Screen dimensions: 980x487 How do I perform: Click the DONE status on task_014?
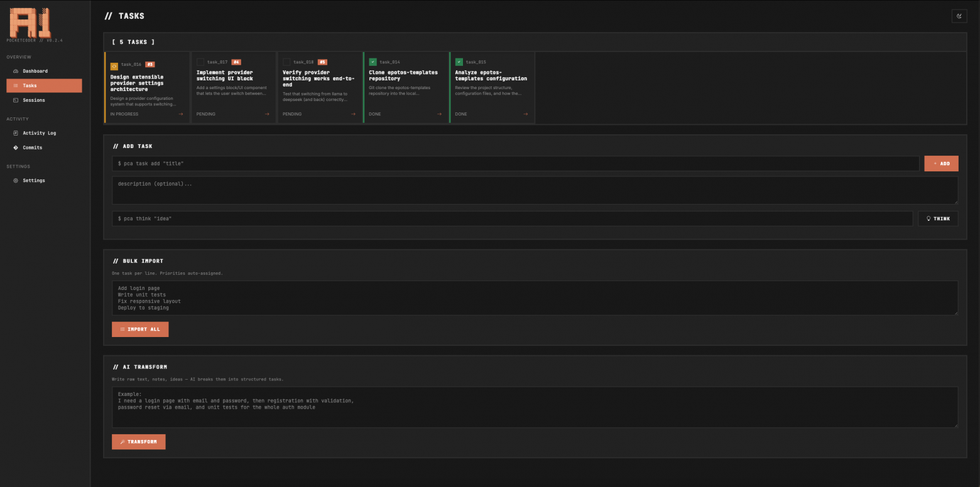coord(375,114)
